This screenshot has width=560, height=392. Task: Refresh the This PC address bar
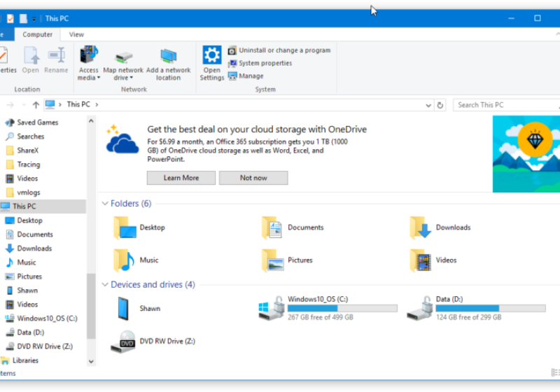coord(440,105)
